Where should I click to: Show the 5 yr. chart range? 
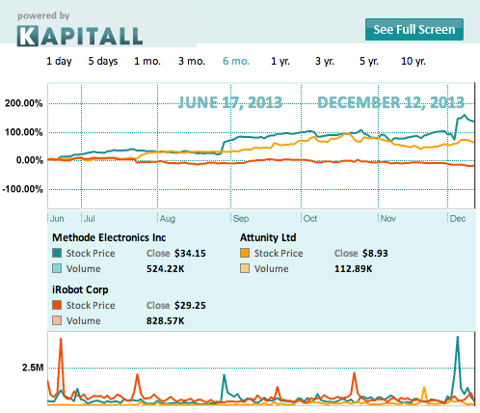click(x=369, y=61)
